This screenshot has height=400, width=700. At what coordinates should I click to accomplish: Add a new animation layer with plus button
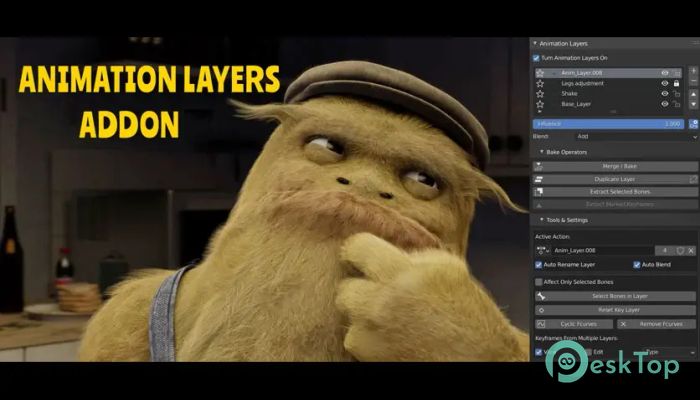[x=693, y=71]
